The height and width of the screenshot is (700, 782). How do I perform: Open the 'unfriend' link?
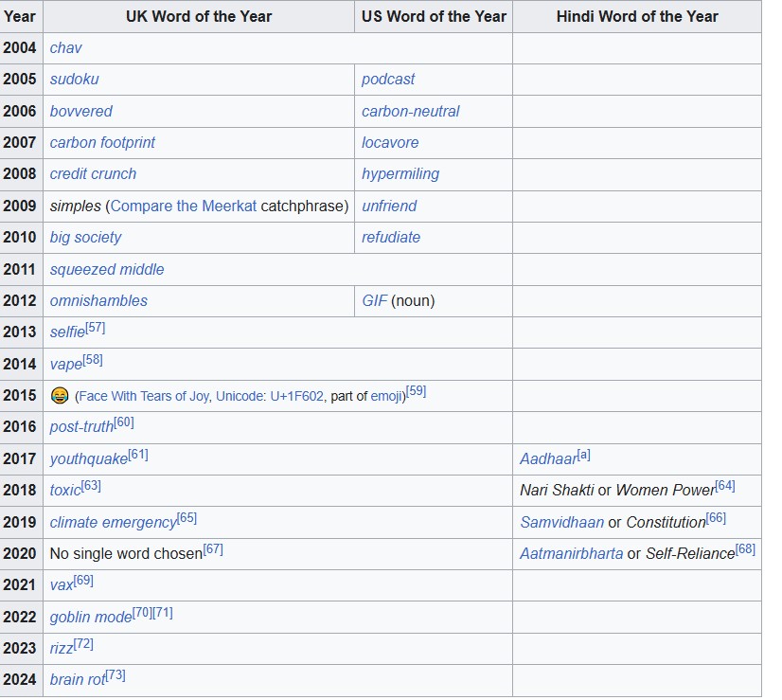pyautogui.click(x=389, y=206)
